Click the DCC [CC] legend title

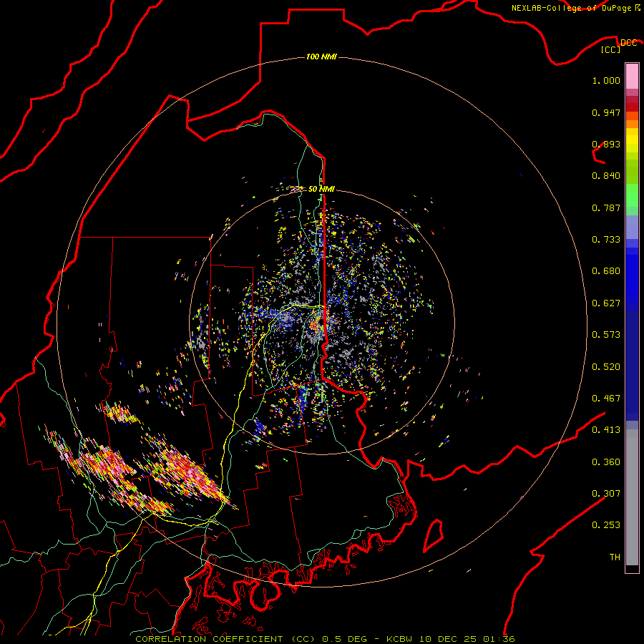coord(619,46)
